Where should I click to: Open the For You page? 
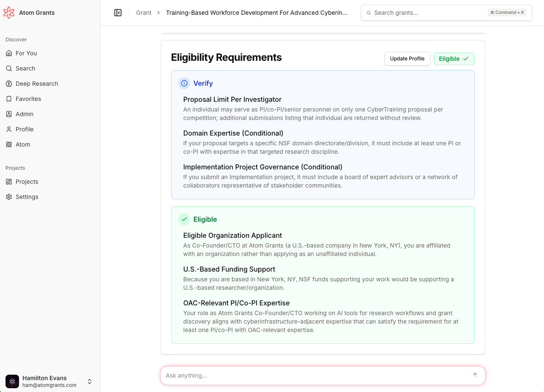(26, 53)
